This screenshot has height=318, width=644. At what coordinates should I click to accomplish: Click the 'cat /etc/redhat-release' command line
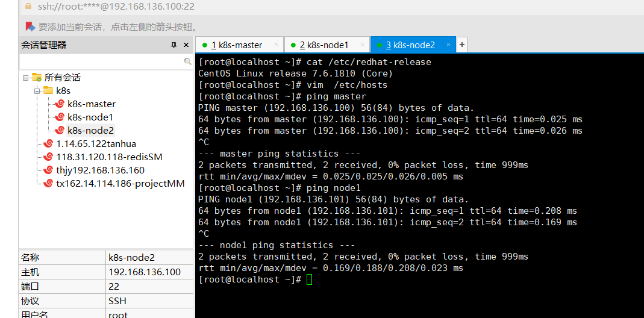pyautogui.click(x=314, y=63)
